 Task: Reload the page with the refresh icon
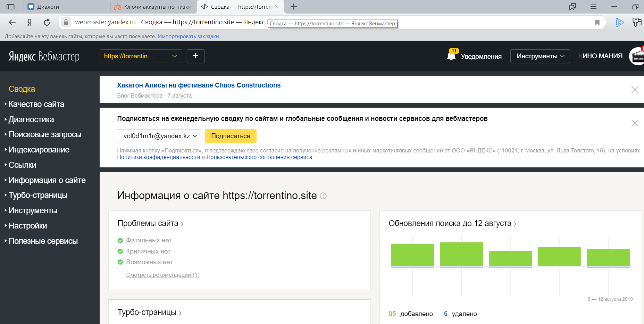coord(47,23)
